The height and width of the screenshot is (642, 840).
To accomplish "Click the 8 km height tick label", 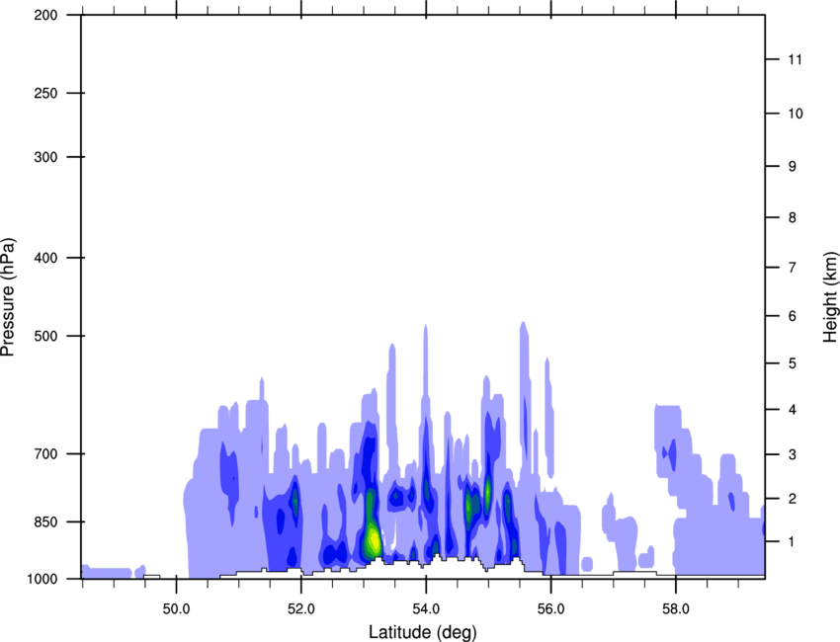I will (x=793, y=217).
